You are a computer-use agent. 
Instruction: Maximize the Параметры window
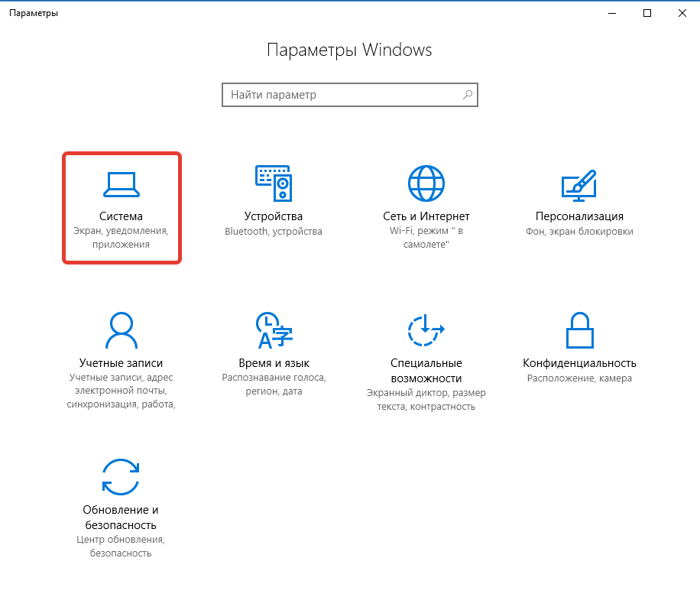point(647,14)
